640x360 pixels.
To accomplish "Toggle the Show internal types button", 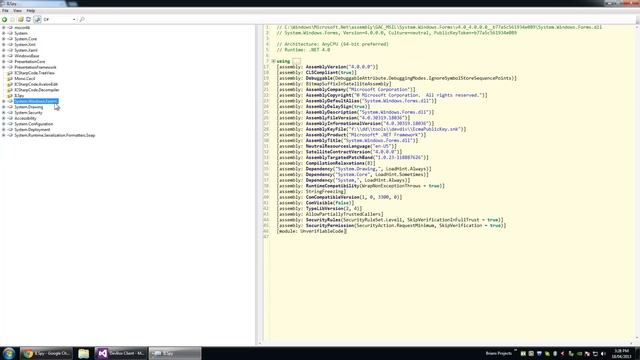I will (x=37, y=19).
